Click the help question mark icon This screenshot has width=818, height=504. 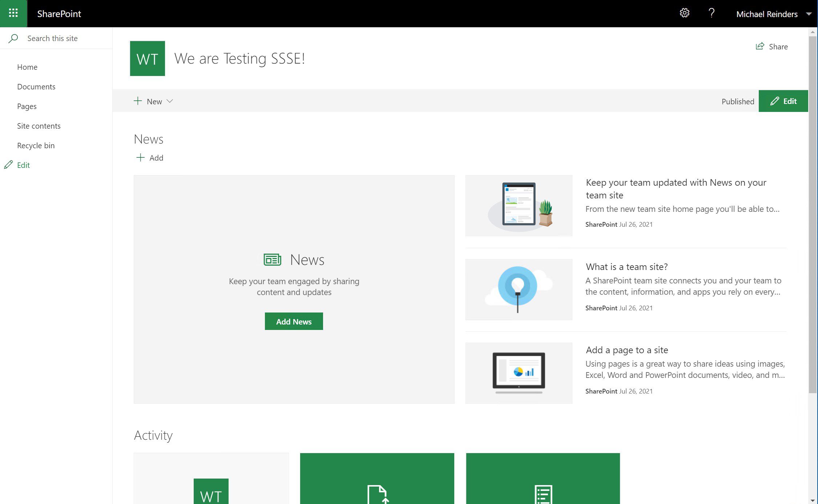pyautogui.click(x=712, y=13)
